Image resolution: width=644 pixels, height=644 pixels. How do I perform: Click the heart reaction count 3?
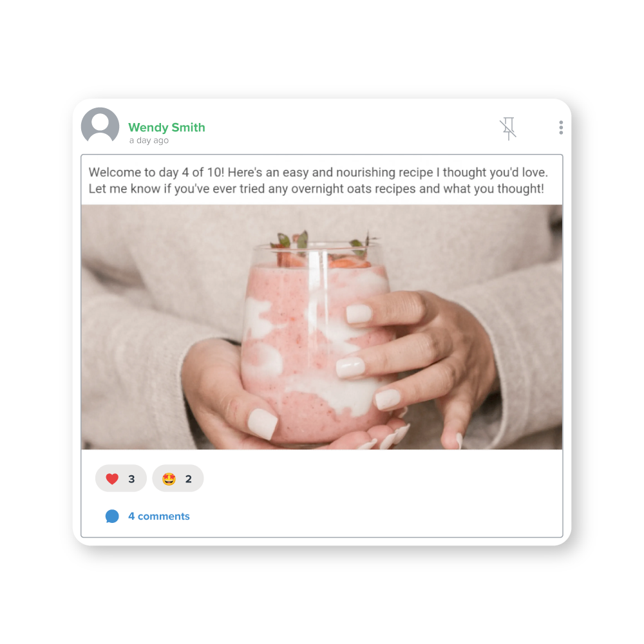pos(131,479)
